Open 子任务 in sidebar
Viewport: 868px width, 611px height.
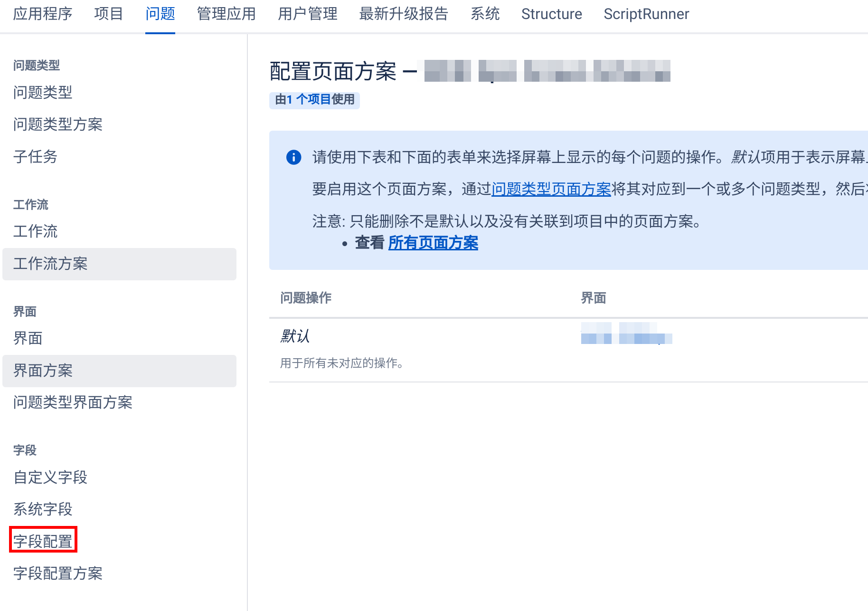pyautogui.click(x=35, y=156)
